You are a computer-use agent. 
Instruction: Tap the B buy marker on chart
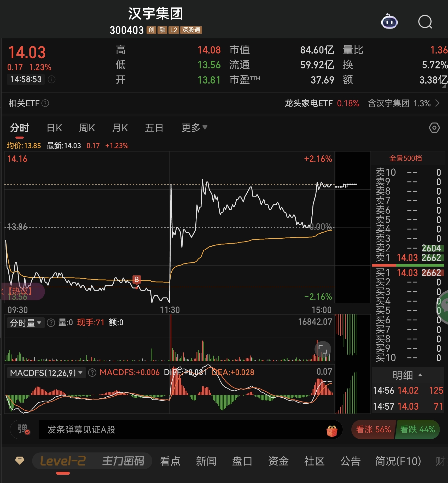pos(136,280)
